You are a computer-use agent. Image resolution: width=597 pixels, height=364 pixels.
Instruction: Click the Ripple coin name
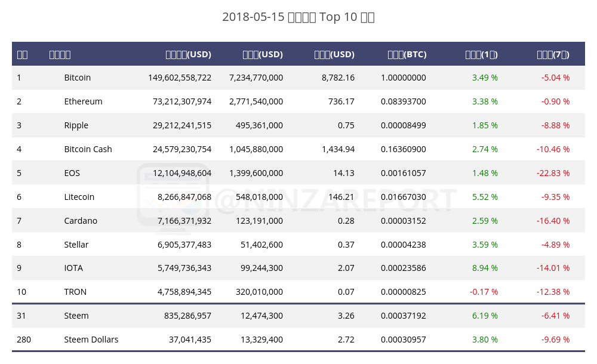(76, 126)
